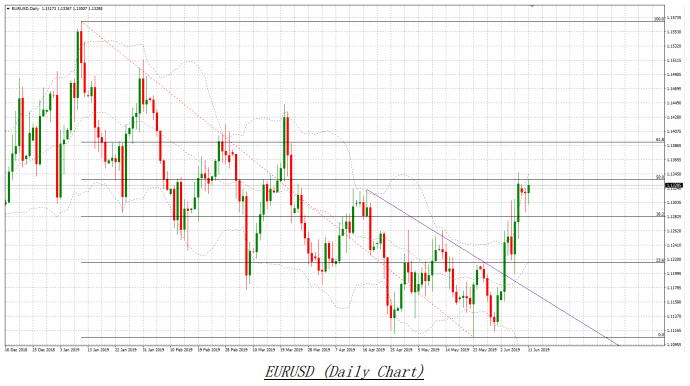Click the 7 Apr 2019 date label
The height and width of the screenshot is (386, 690).
point(345,350)
